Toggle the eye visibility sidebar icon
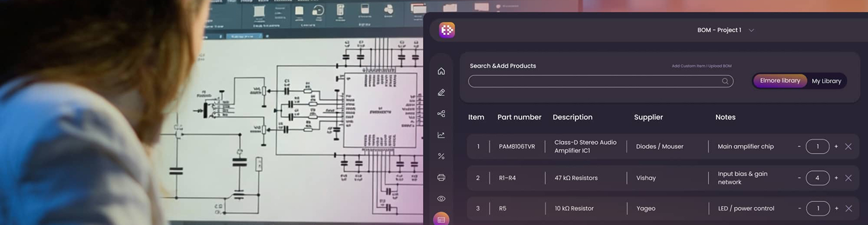This screenshot has width=868, height=225. point(441,198)
